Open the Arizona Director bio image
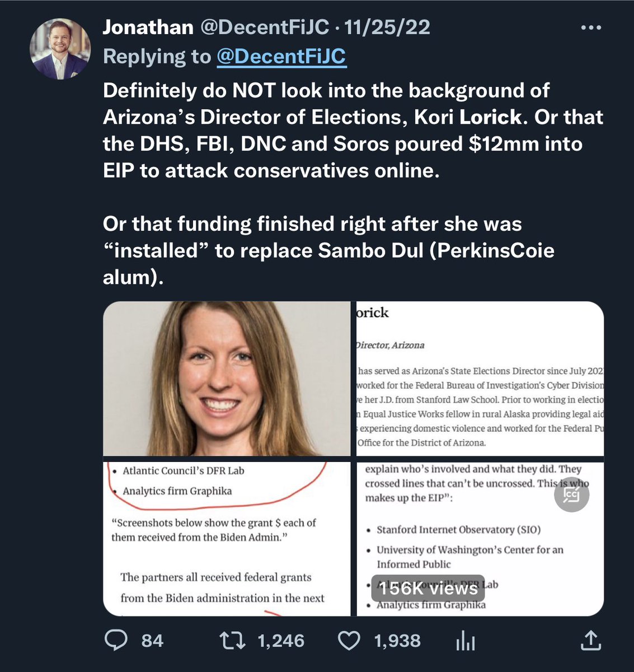 pos(480,379)
